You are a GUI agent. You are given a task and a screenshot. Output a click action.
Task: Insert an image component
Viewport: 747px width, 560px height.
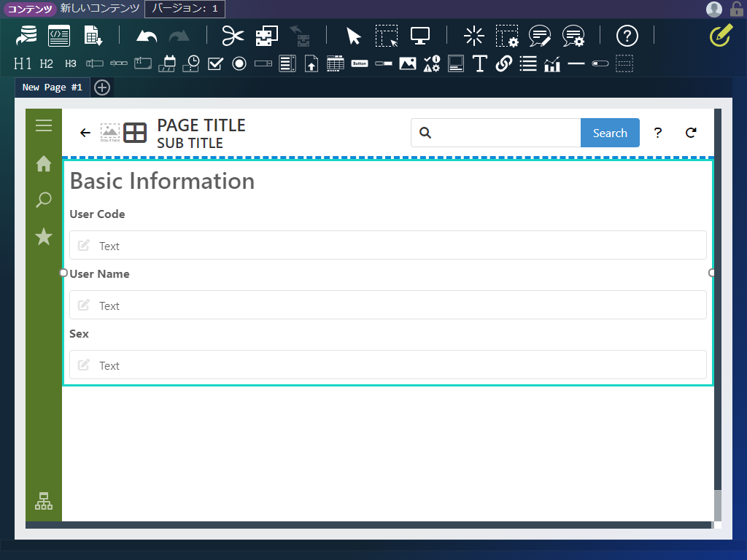pyautogui.click(x=408, y=63)
